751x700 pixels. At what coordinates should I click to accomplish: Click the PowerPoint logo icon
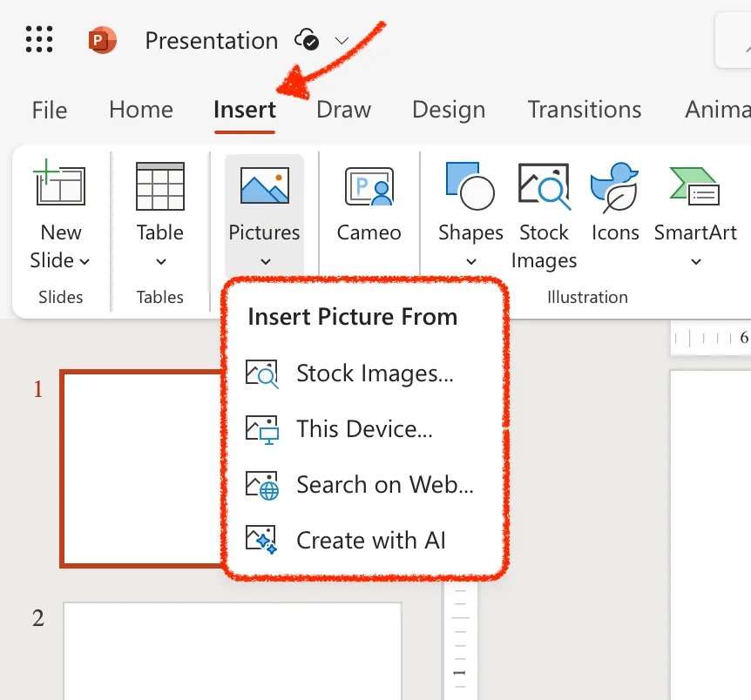(102, 40)
